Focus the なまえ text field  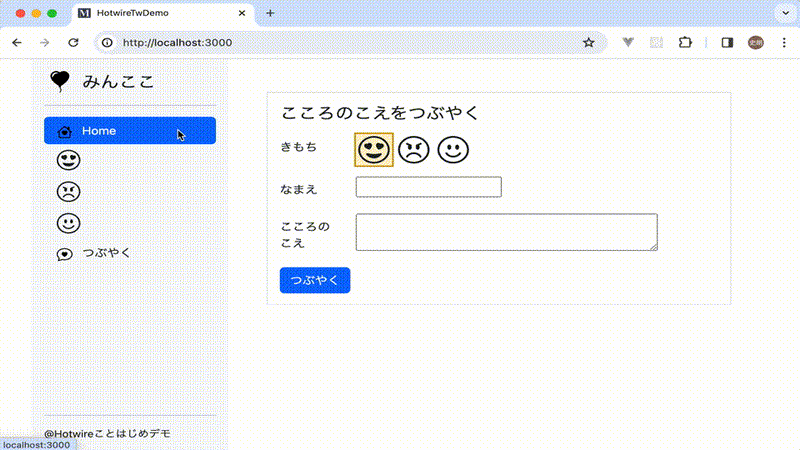(429, 187)
